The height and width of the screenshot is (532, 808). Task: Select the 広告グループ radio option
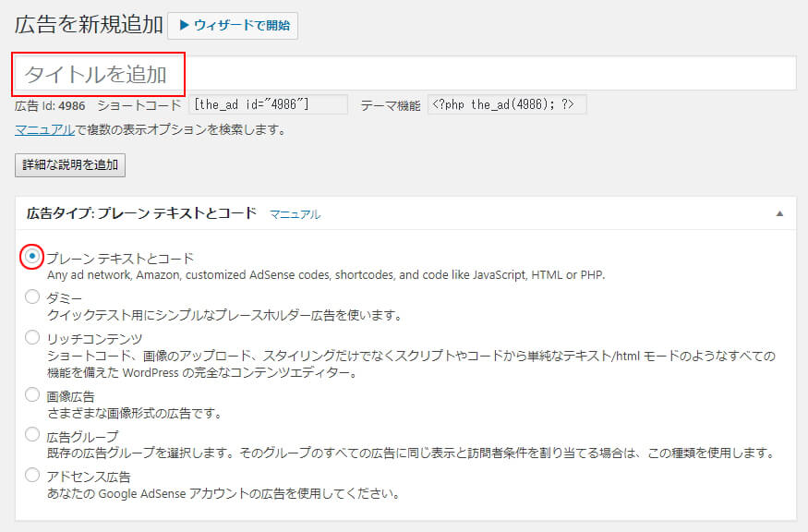tap(32, 435)
